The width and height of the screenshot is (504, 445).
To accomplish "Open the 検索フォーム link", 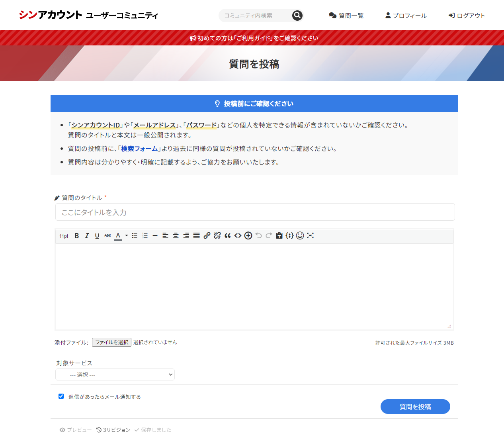I will coord(139,149).
